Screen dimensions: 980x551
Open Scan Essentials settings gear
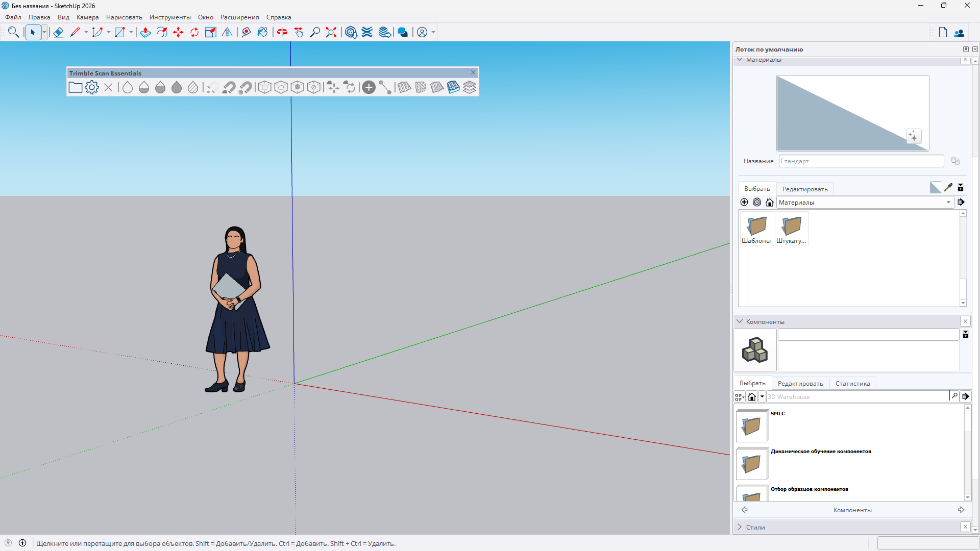(x=92, y=87)
